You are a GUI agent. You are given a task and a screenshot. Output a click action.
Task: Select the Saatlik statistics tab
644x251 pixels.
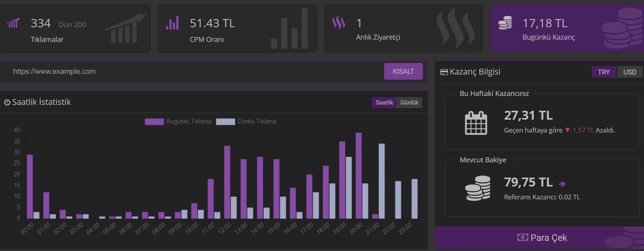384,103
